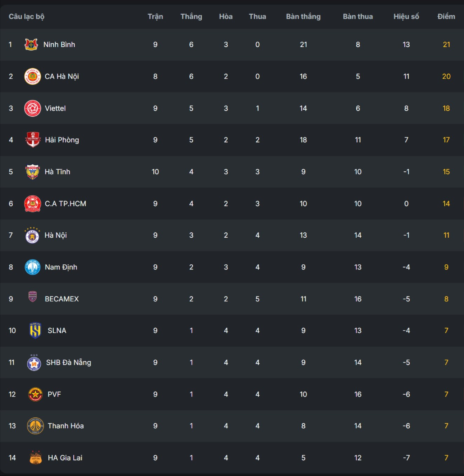
Task: Sort by Hiệu số column header
Action: pos(406,16)
